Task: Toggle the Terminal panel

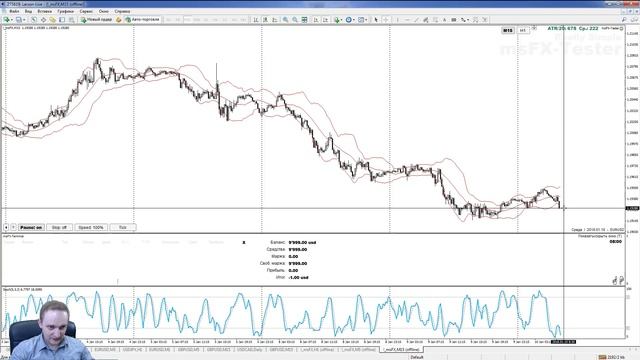Action: tap(62, 20)
